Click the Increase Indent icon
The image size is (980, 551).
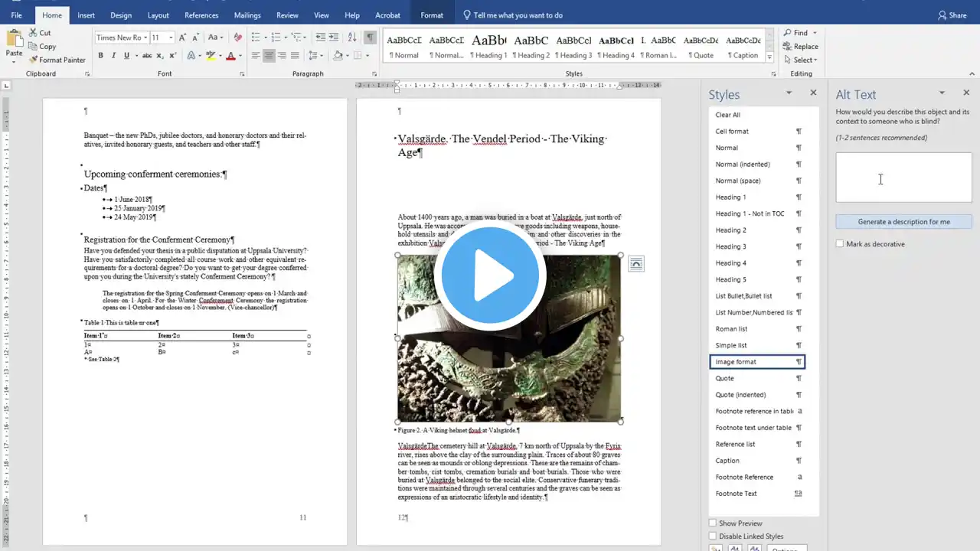(334, 37)
